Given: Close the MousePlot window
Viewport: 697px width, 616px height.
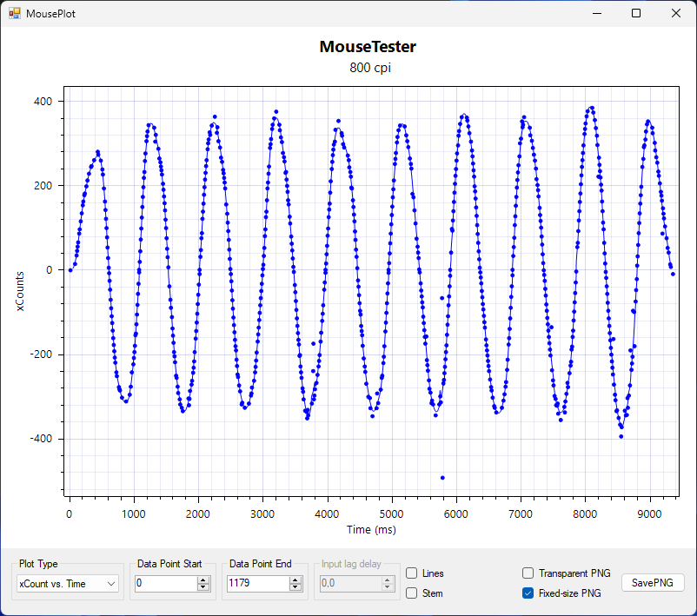Looking at the screenshot, I should (x=675, y=13).
